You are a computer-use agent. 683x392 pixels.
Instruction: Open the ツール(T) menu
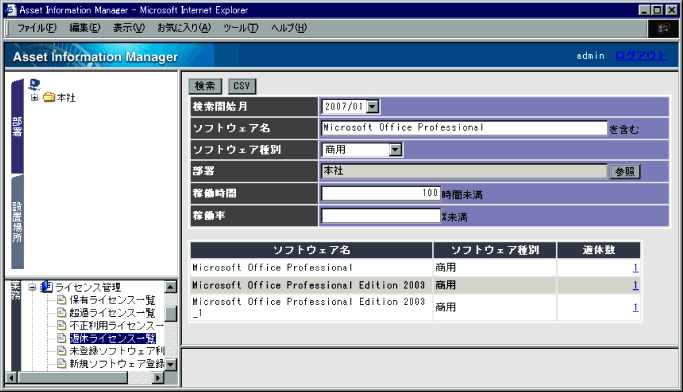[x=240, y=28]
